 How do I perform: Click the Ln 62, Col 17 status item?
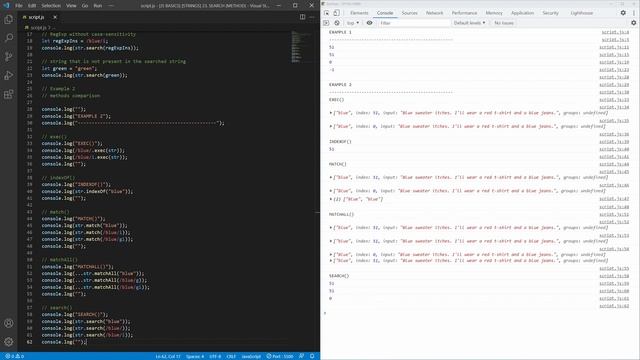pos(168,356)
